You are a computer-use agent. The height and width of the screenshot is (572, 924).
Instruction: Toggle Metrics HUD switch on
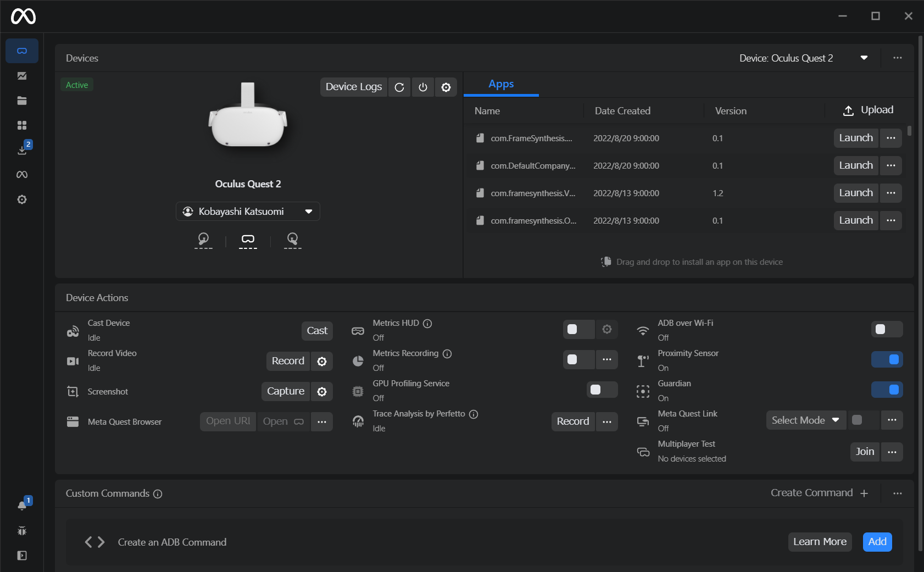point(579,329)
